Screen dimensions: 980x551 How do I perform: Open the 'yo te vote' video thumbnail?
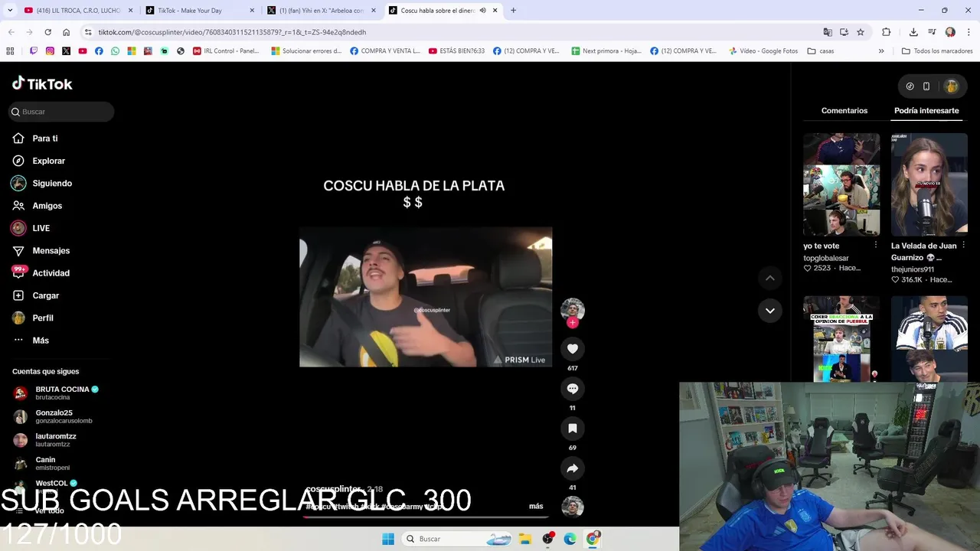point(841,184)
